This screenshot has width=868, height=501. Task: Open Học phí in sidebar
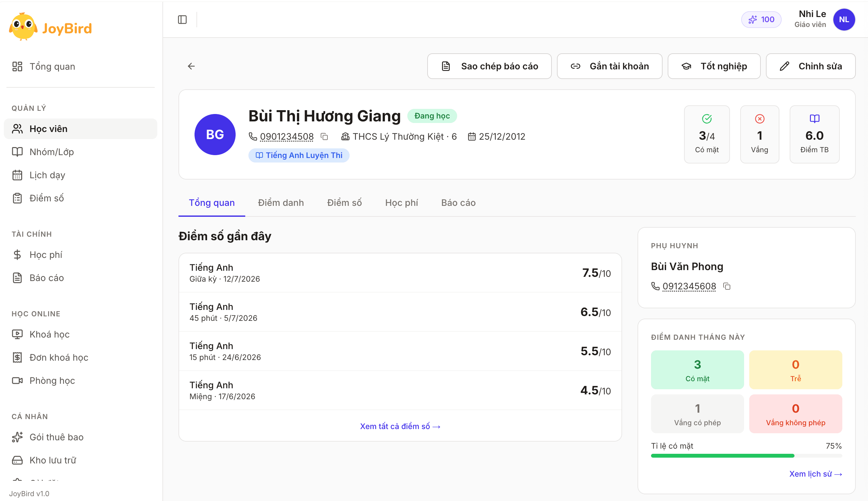pyautogui.click(x=81, y=255)
